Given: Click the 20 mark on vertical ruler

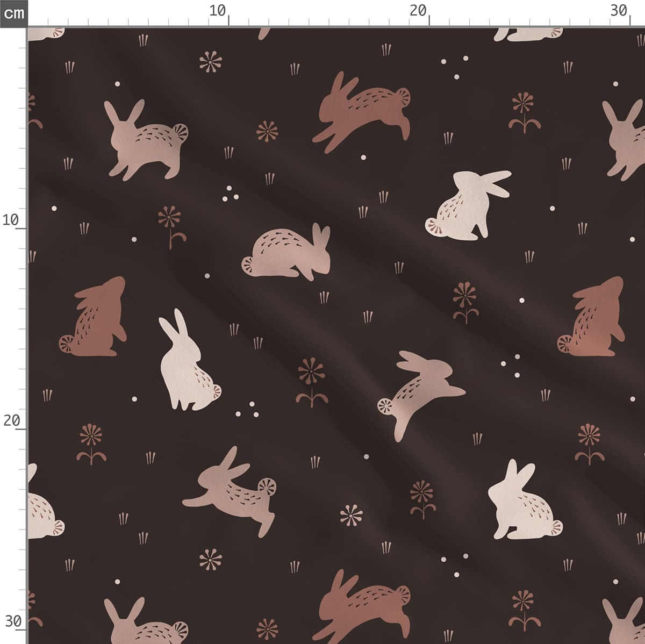Looking at the screenshot, I should point(11,420).
